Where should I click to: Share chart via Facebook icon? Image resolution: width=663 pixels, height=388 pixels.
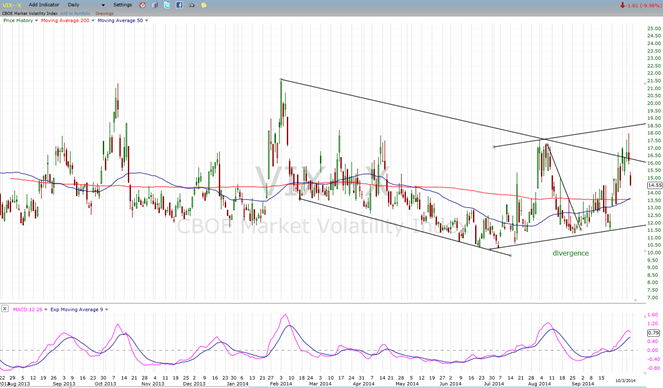point(179,5)
